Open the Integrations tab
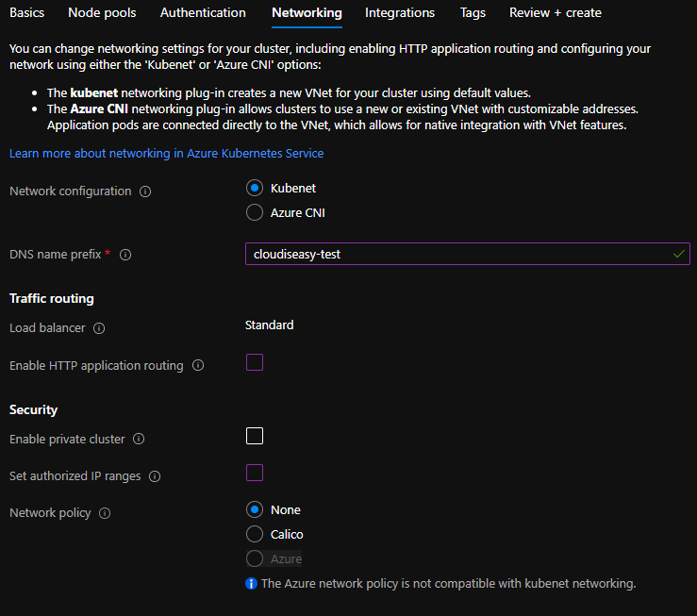The height and width of the screenshot is (616, 697). (400, 12)
